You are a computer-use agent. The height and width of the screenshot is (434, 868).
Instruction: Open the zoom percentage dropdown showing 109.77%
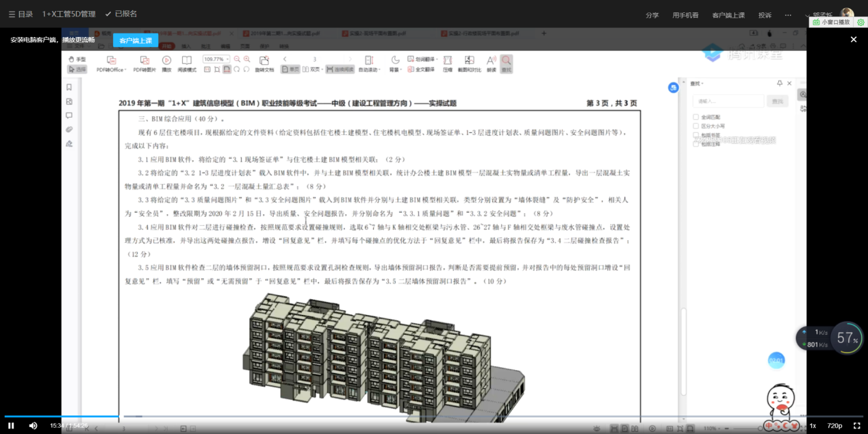(226, 58)
